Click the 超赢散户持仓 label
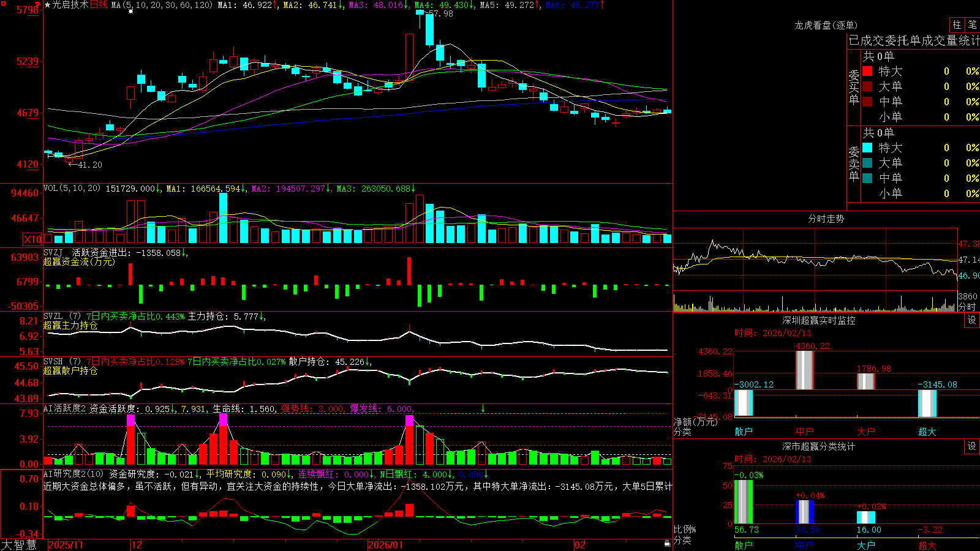980x551 pixels. click(x=70, y=370)
